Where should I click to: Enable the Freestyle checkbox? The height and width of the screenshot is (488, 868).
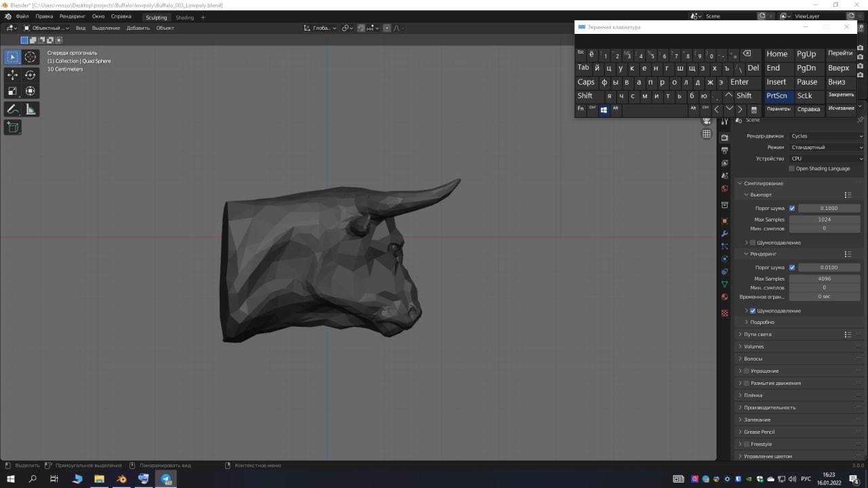point(747,444)
